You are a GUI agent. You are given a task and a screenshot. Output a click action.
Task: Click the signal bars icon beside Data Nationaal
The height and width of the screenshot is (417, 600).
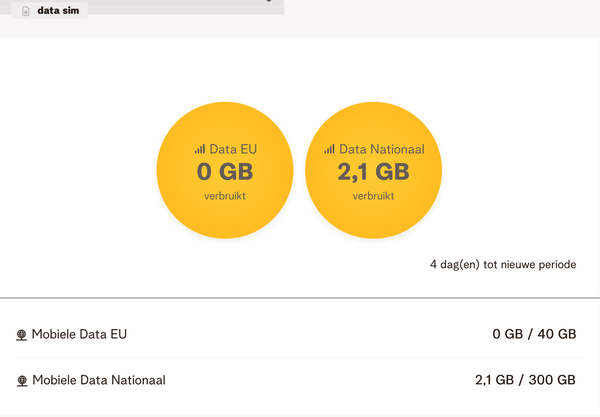[329, 149]
